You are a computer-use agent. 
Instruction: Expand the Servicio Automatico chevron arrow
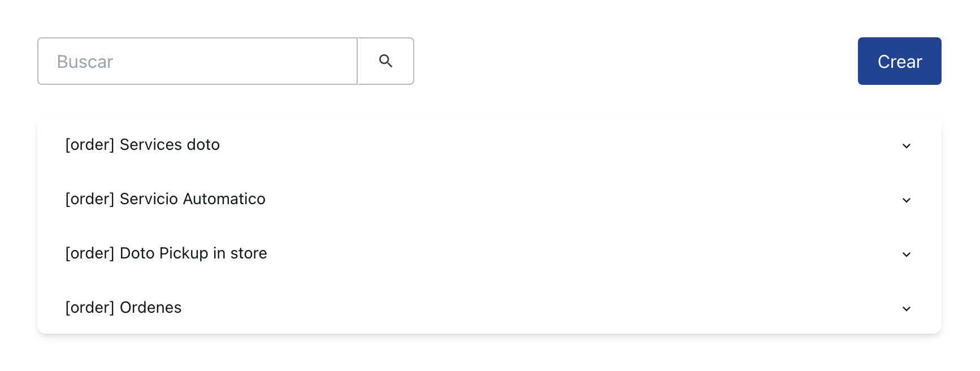906,200
